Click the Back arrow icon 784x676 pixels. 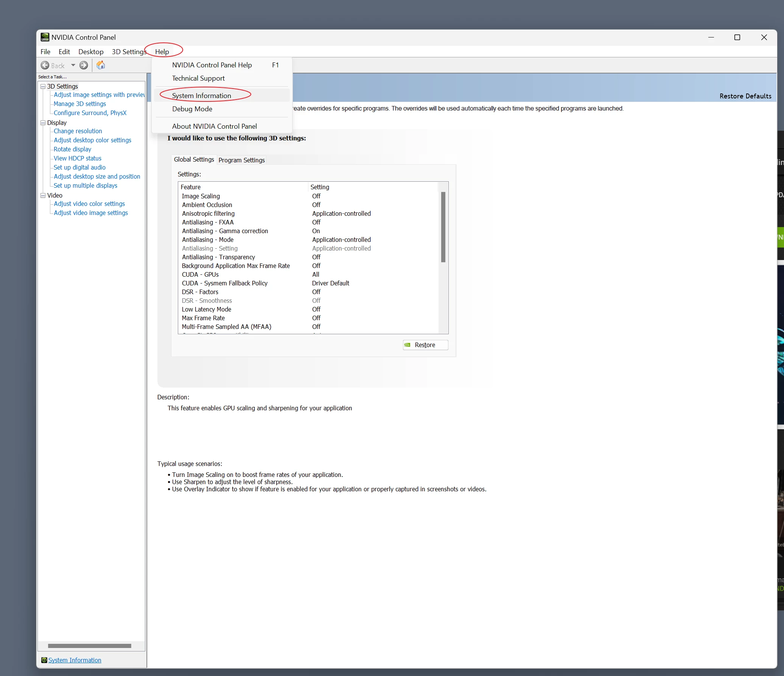coord(45,65)
